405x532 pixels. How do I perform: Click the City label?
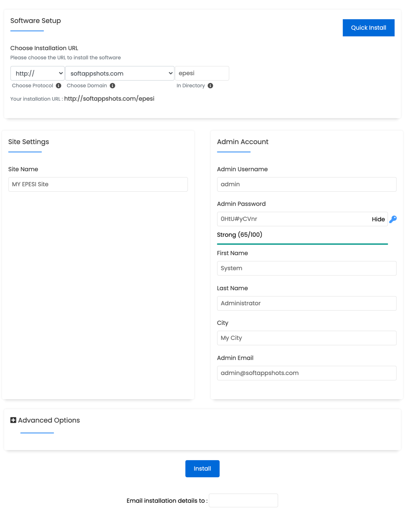tap(223, 323)
